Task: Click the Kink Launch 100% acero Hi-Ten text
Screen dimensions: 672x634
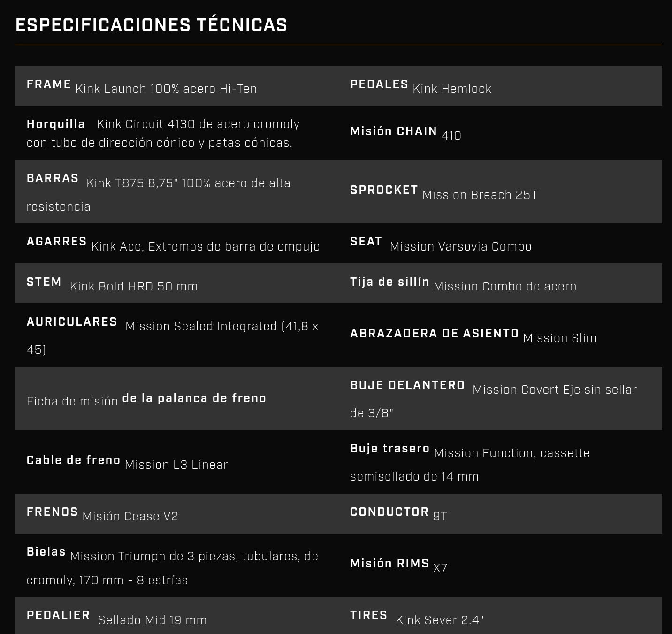Action: [x=166, y=89]
